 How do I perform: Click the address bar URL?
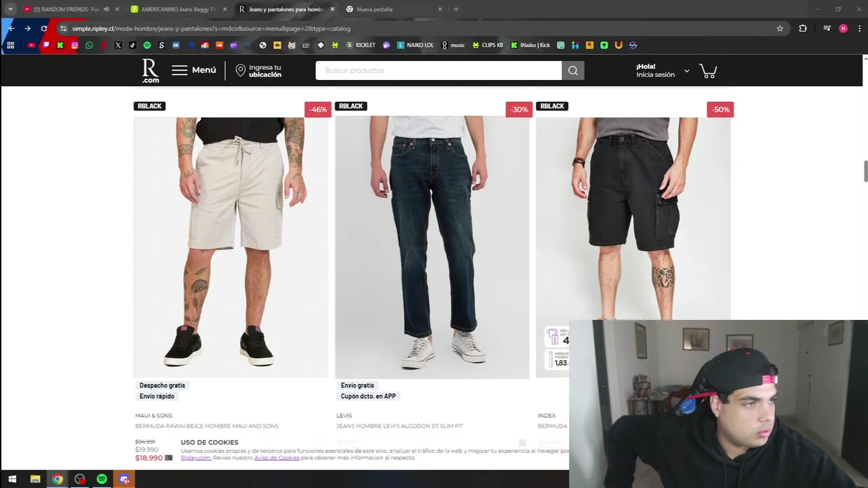click(212, 28)
